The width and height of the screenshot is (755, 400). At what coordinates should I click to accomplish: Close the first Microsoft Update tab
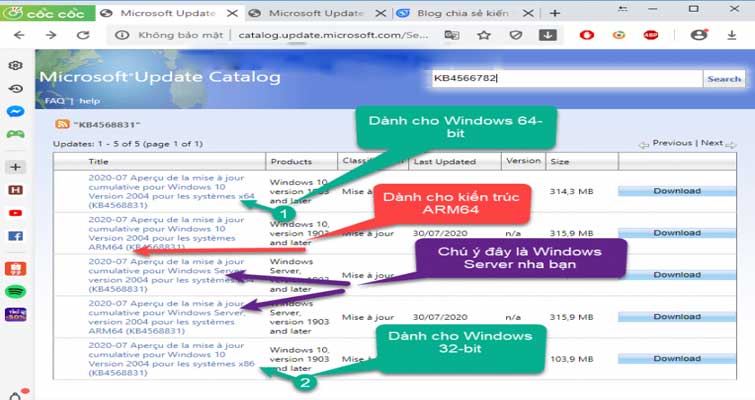click(233, 13)
